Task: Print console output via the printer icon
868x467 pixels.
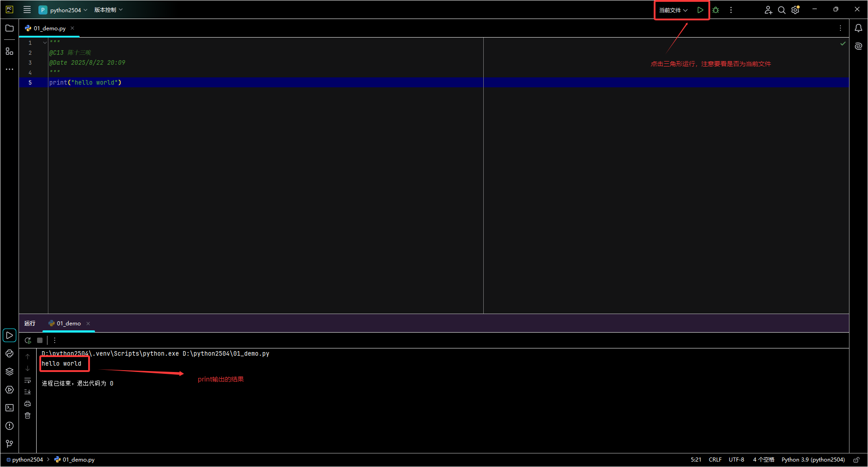Action: click(x=28, y=403)
